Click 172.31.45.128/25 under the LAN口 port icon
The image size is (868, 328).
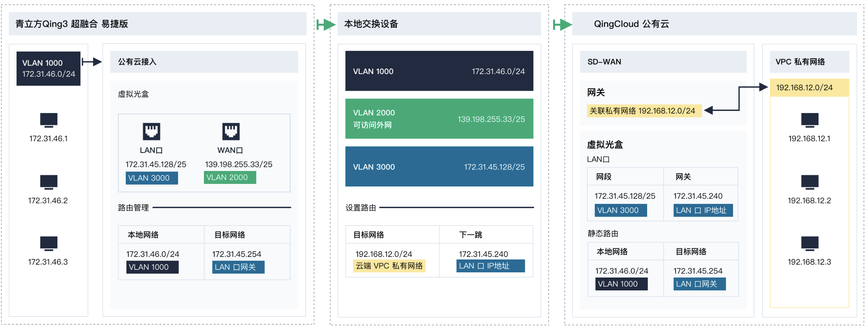(x=156, y=164)
